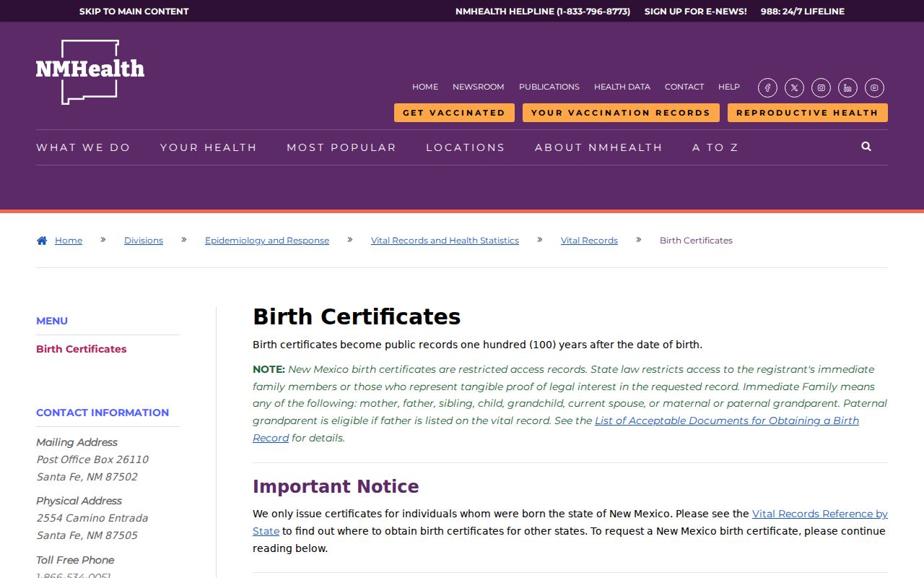Click the Contact Information sidebar heading

click(x=103, y=413)
